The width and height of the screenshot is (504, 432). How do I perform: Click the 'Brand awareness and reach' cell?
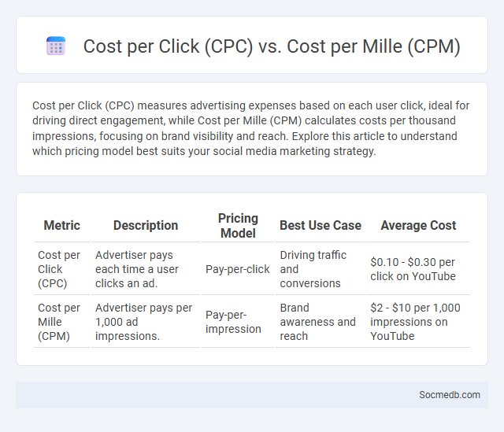click(321, 322)
